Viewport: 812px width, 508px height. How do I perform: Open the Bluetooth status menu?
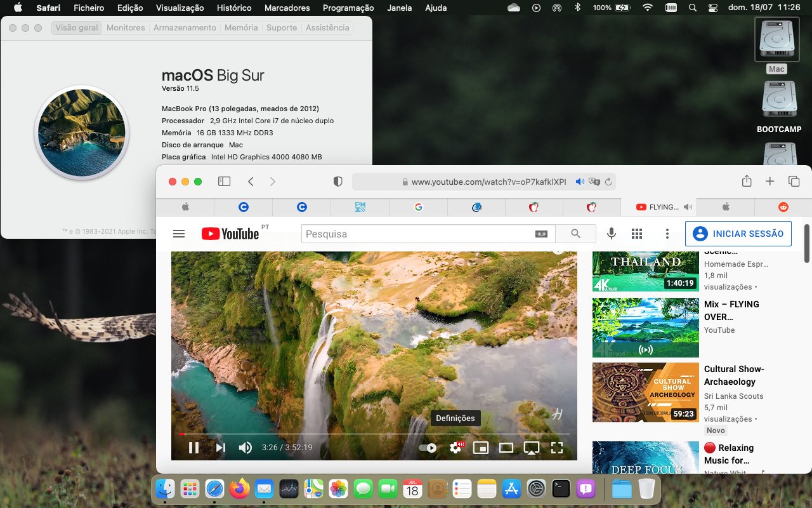(577, 8)
